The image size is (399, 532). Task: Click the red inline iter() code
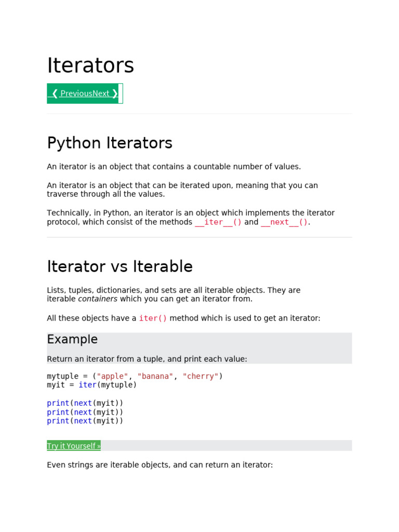click(153, 318)
